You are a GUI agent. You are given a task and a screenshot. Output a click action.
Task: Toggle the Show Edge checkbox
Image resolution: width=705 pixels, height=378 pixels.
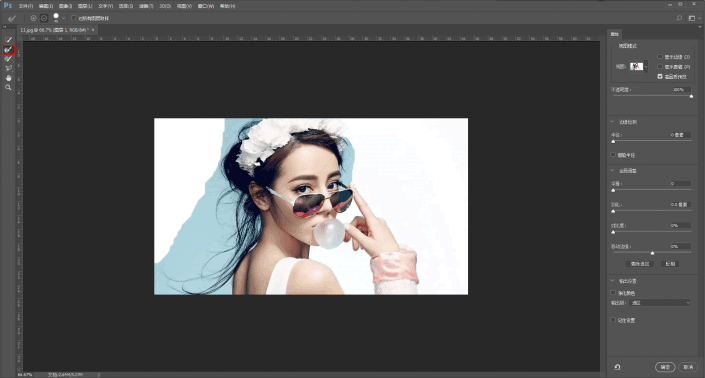pyautogui.click(x=660, y=57)
